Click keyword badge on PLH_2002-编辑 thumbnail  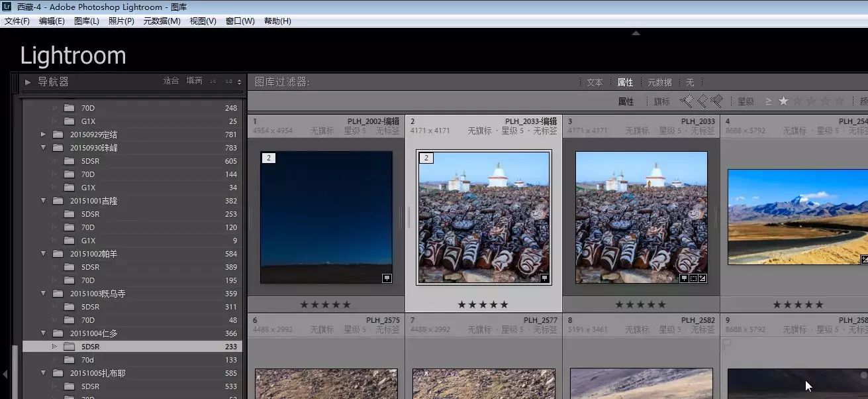(x=387, y=279)
